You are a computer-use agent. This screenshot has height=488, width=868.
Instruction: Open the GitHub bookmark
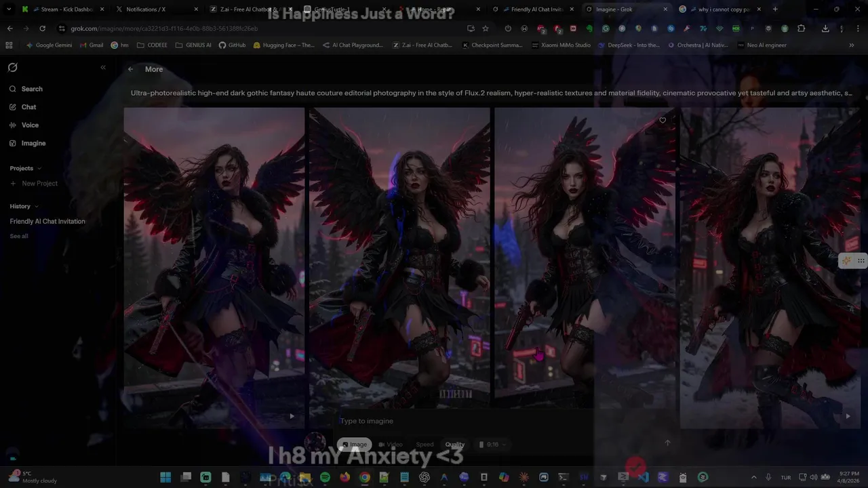click(232, 45)
